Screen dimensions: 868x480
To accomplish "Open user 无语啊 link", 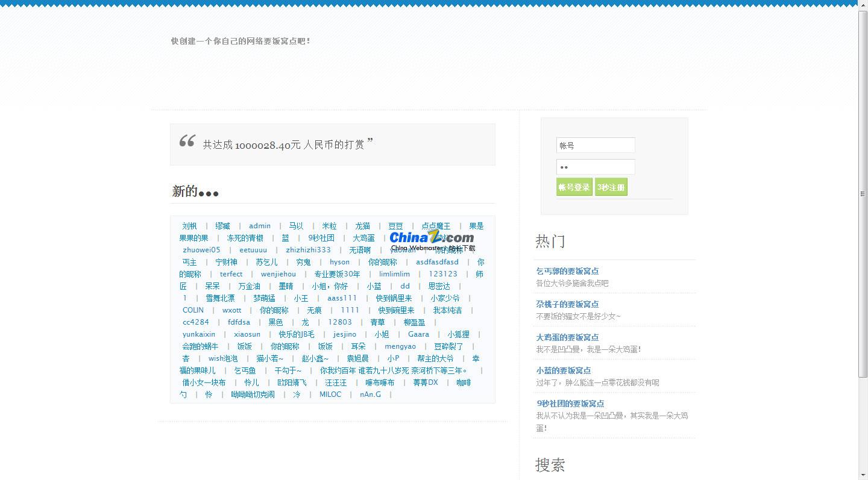I will click(360, 250).
